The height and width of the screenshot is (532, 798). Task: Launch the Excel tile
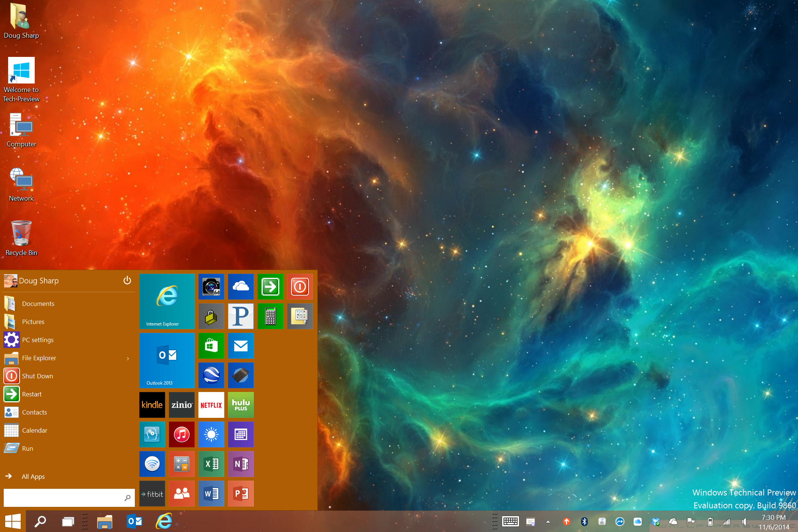(211, 464)
